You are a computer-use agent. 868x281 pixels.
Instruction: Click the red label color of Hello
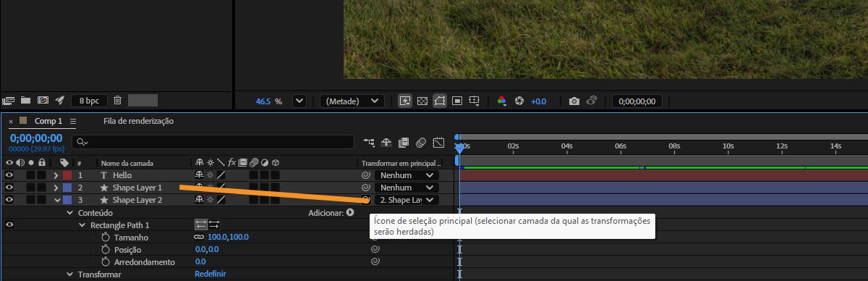[x=67, y=175]
